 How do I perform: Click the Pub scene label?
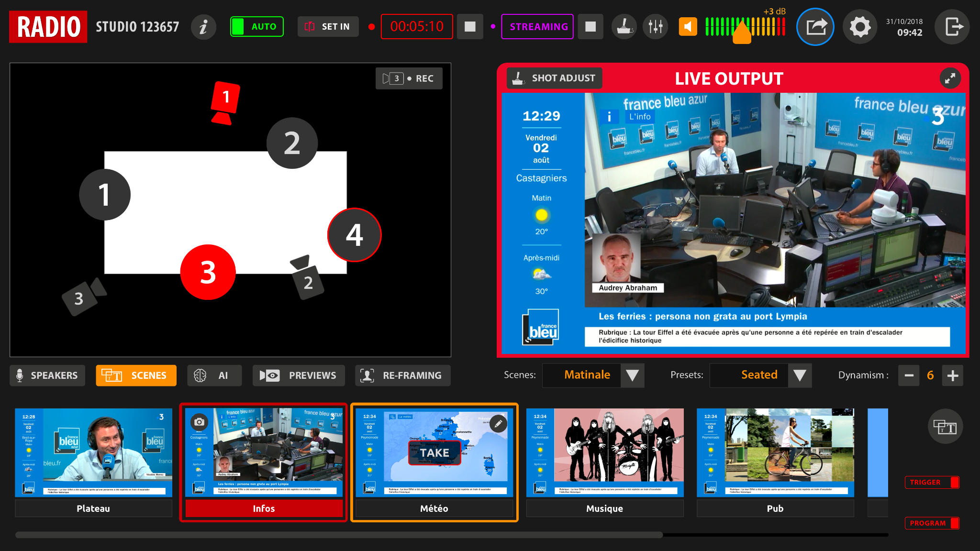tap(775, 508)
